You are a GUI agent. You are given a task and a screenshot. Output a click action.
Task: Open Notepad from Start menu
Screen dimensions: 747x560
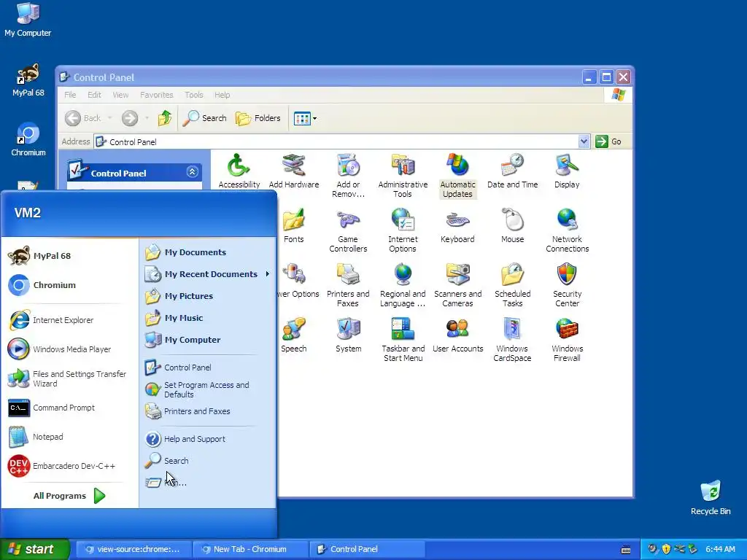click(x=69, y=437)
